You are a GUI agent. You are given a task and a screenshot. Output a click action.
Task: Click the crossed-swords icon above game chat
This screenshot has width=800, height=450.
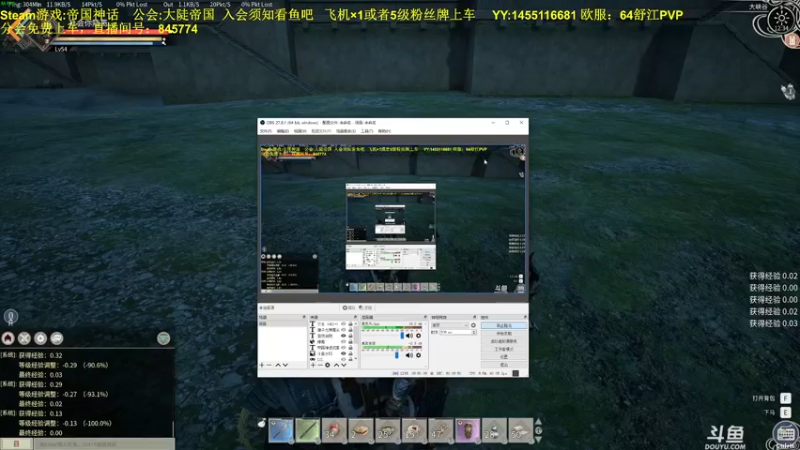click(x=24, y=338)
